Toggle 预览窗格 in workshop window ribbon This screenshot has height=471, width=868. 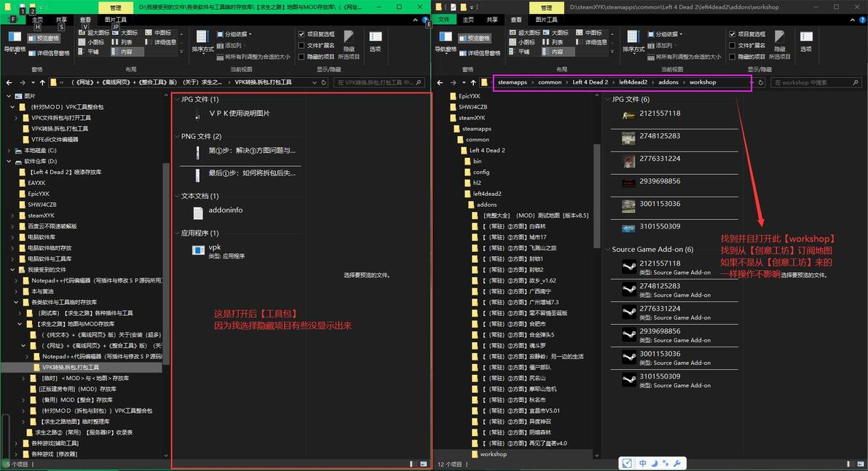[474, 38]
